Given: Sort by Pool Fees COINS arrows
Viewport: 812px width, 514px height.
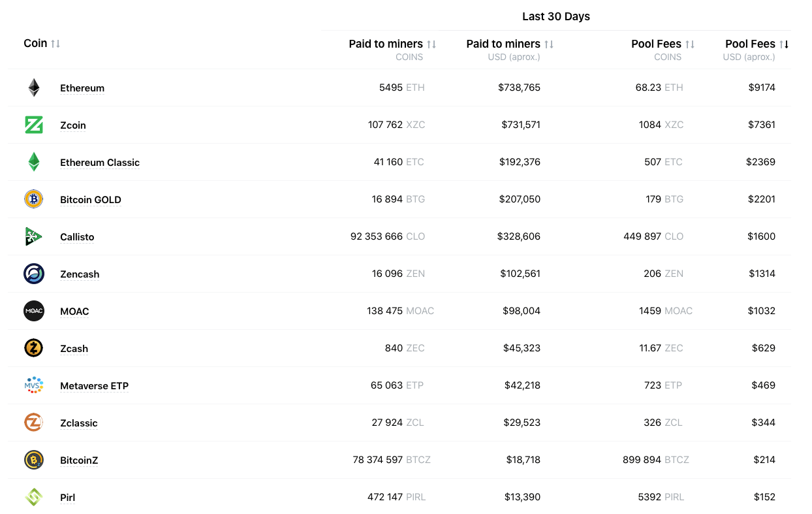Looking at the screenshot, I should pos(690,44).
